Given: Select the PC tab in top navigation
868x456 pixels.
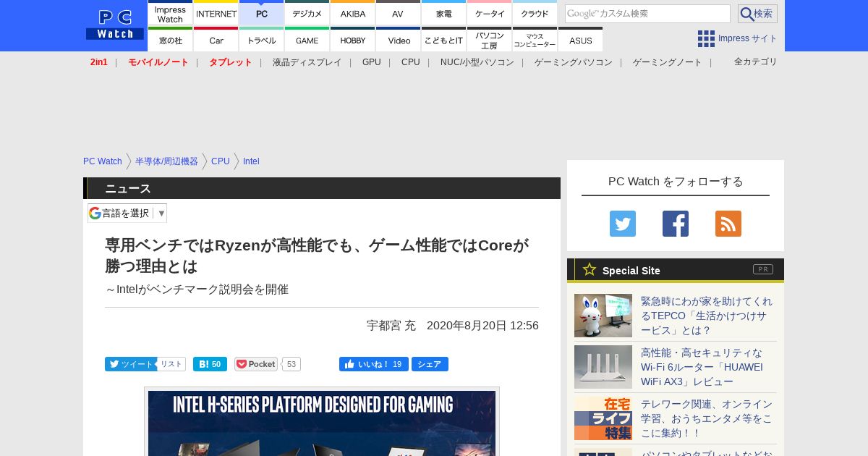Looking at the screenshot, I should tap(262, 13).
